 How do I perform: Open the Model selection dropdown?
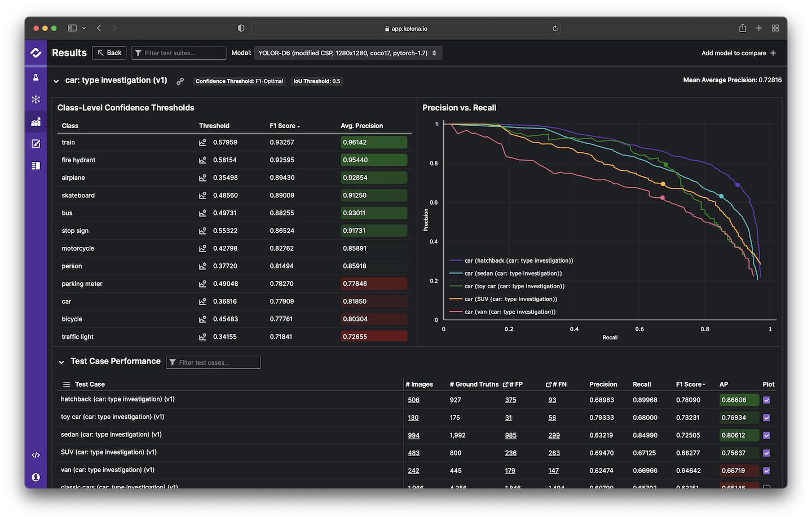coord(347,53)
